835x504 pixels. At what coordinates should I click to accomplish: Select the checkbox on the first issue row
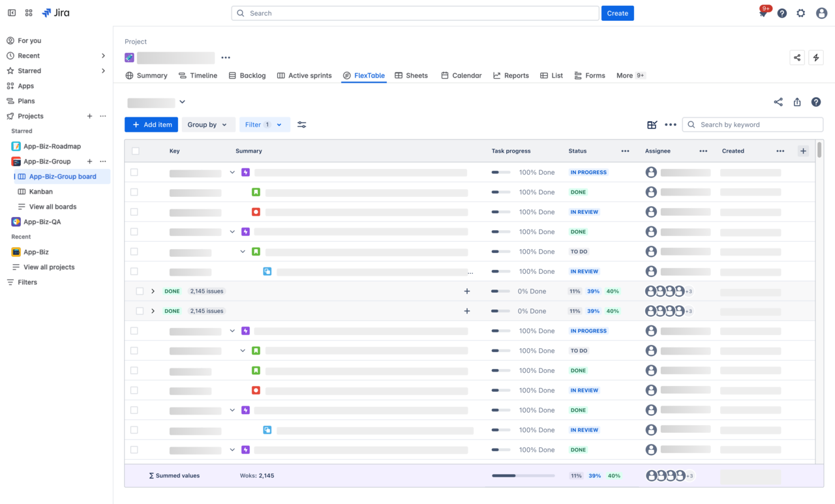tap(134, 173)
